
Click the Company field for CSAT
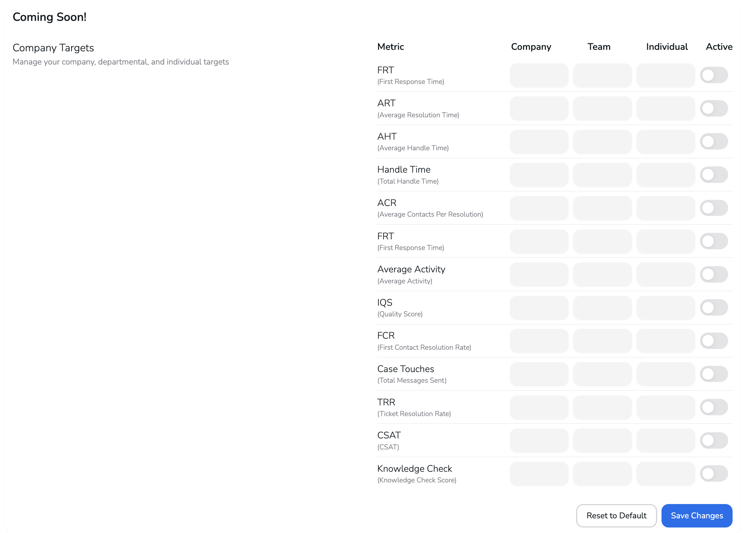539,440
